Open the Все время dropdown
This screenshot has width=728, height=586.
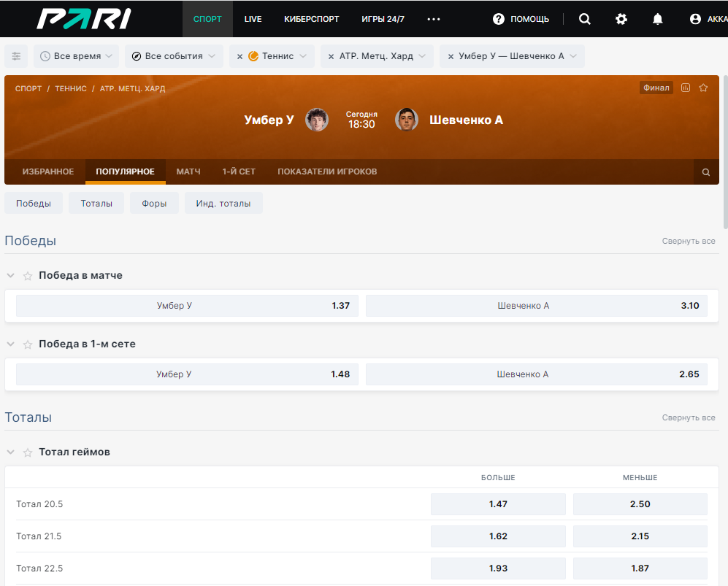pos(77,56)
